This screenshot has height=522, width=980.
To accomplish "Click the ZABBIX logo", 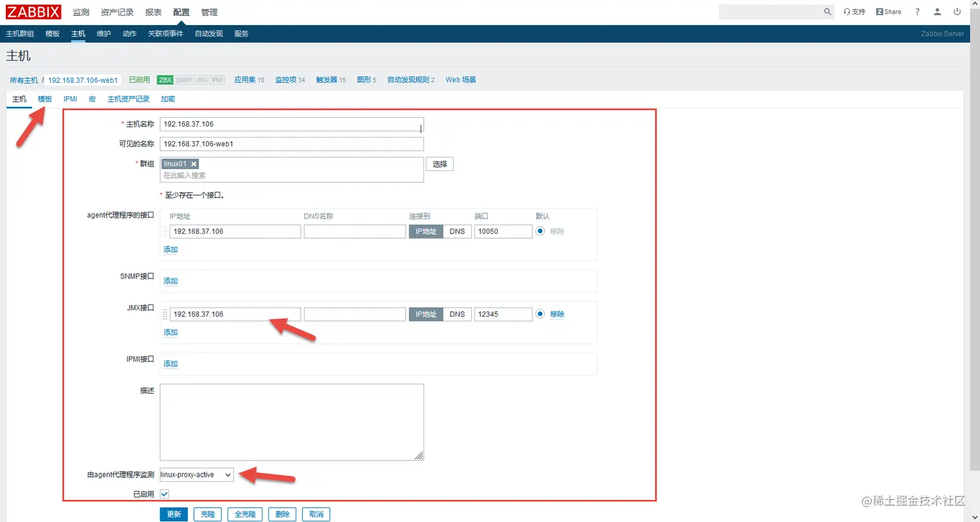I will 34,12.
